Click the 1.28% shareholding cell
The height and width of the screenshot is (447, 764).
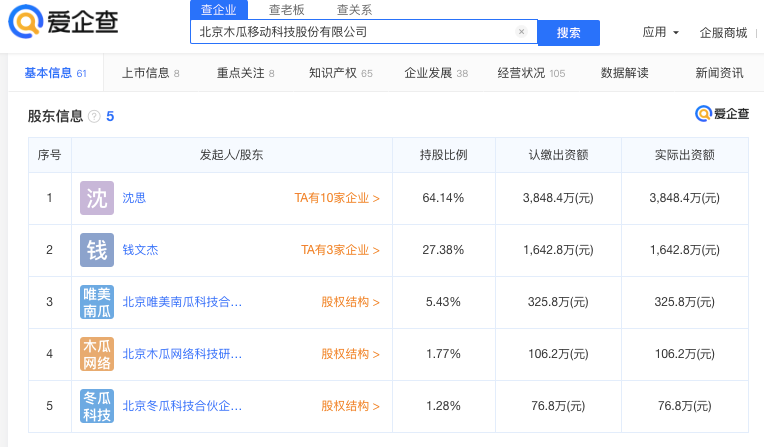pos(443,406)
